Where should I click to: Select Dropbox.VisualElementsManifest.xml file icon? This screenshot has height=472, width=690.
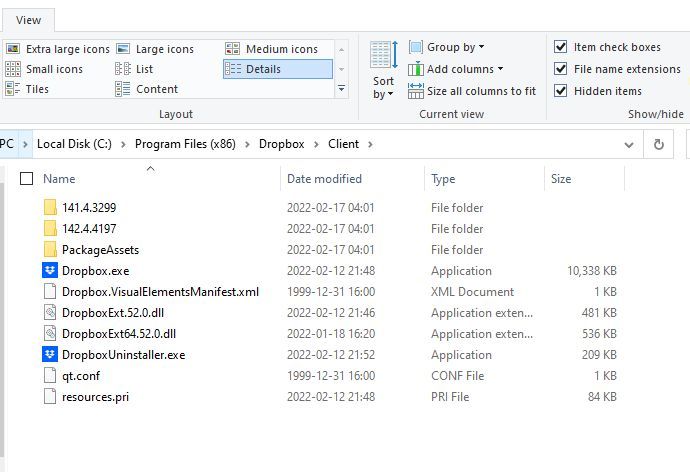click(50, 292)
